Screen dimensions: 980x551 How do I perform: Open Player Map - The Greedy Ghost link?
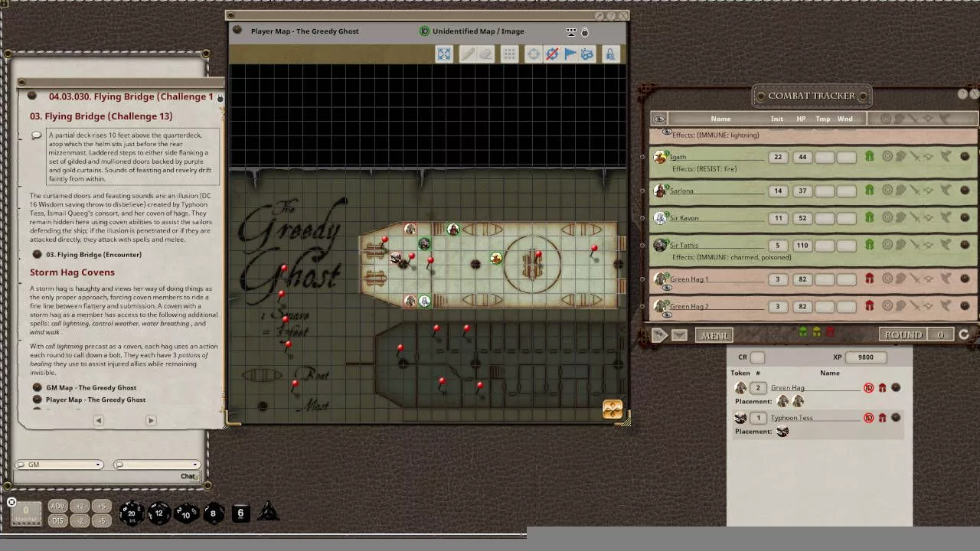[96, 399]
